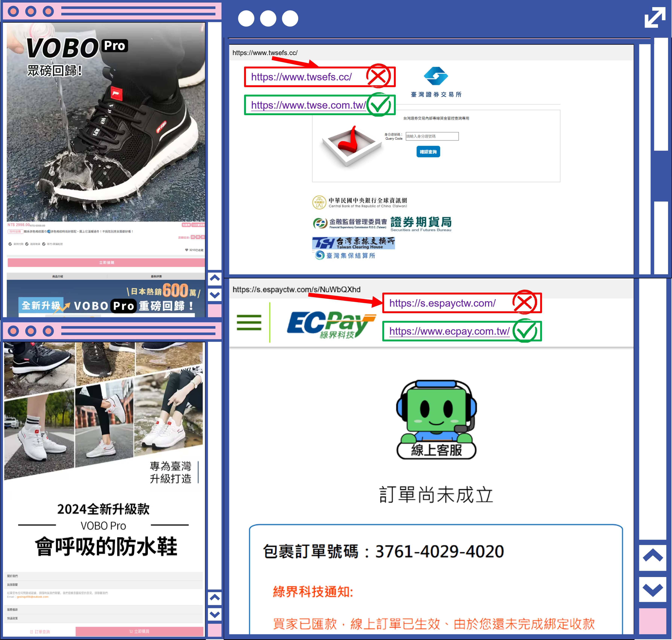Click the pink 立即搶購 button
The height and width of the screenshot is (640, 672).
point(106,262)
